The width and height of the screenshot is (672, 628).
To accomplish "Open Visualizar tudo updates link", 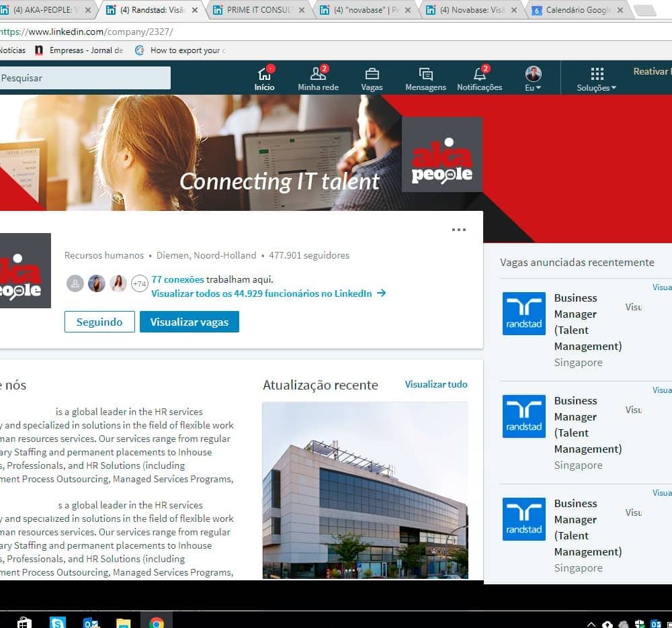I will tap(436, 384).
